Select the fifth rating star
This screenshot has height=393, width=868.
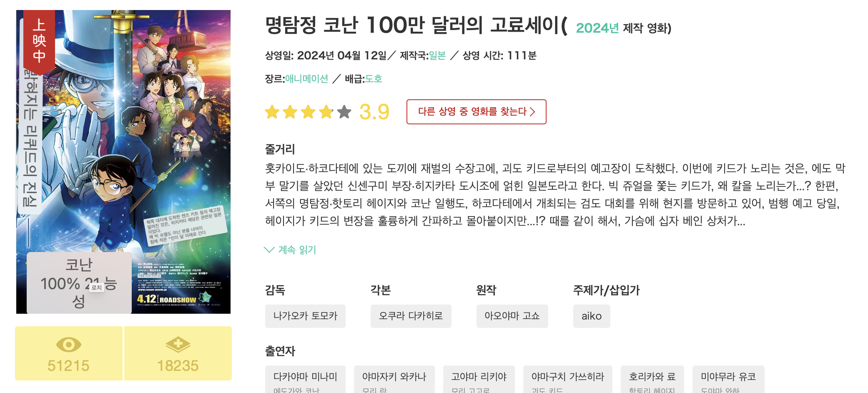(x=344, y=112)
